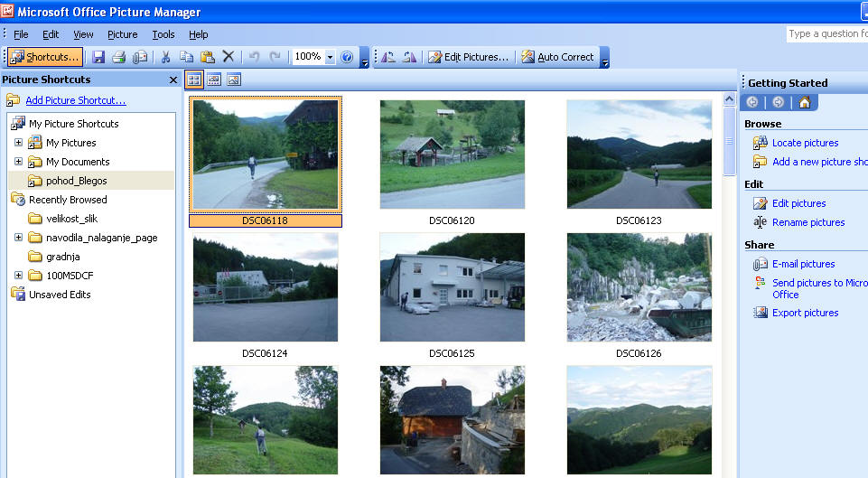Click the blue Help question mark icon
The image size is (868, 478).
pos(347,57)
